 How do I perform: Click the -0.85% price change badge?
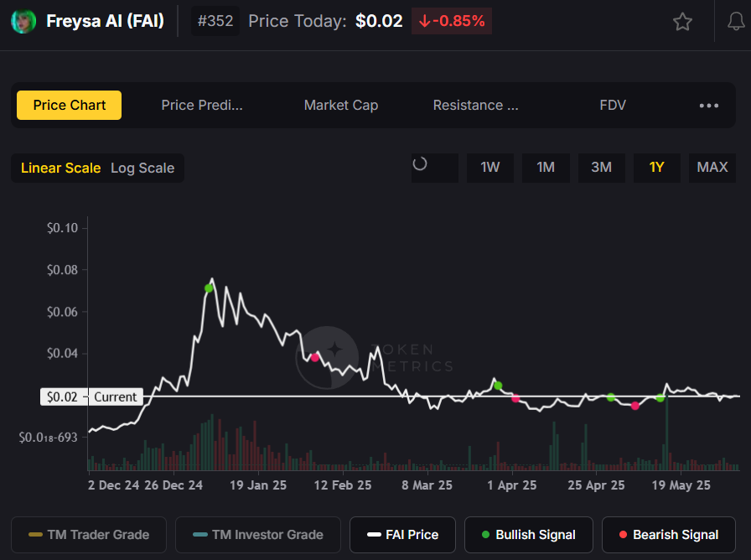point(451,21)
